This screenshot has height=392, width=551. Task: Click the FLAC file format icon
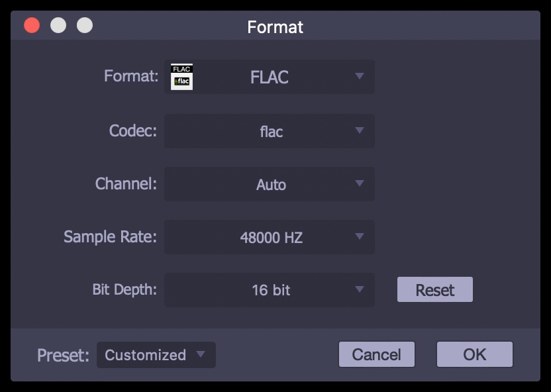point(181,77)
